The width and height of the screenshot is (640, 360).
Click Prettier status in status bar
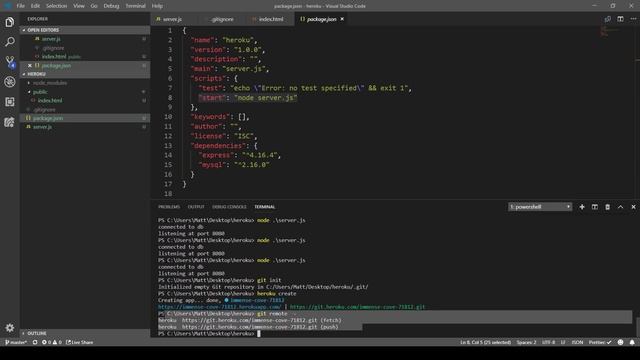tap(600, 342)
